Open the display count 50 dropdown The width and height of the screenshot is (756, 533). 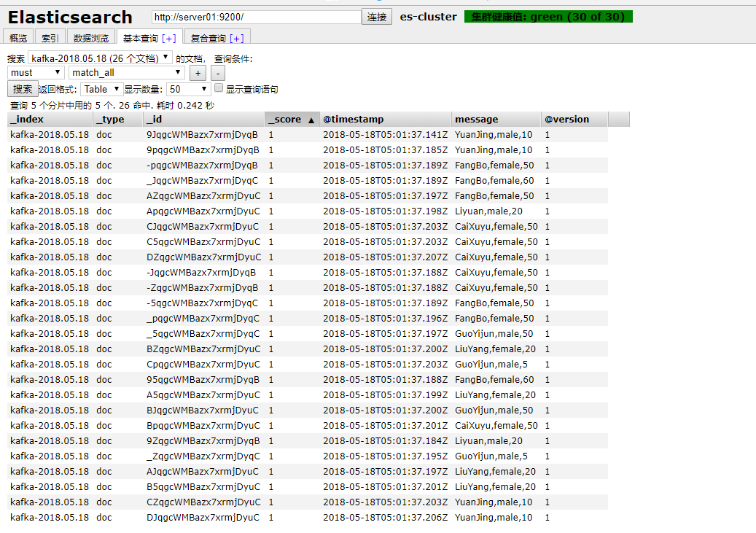189,89
